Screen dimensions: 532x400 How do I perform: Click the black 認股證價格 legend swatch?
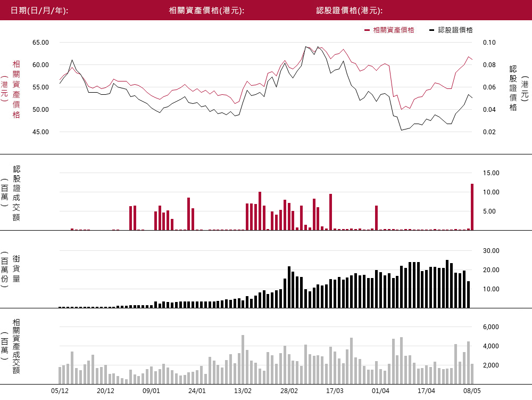pos(431,30)
